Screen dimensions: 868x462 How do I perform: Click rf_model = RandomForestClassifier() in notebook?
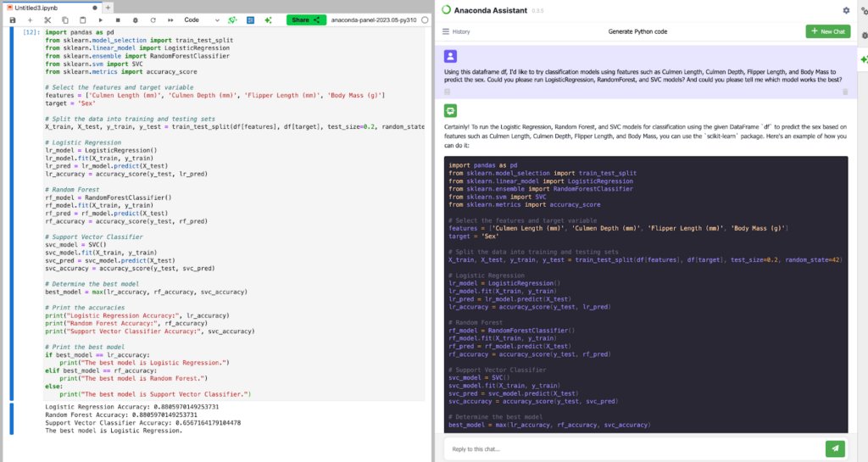[108, 198]
